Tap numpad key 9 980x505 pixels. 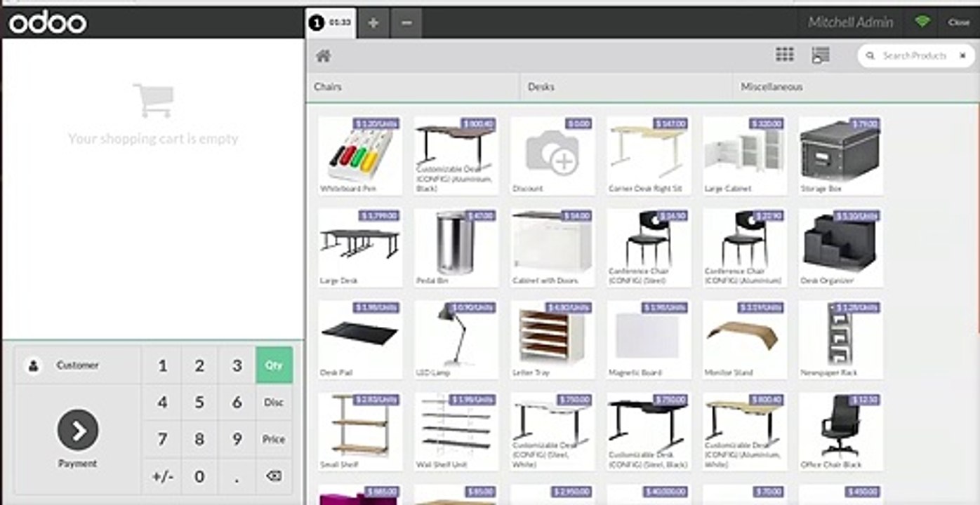[237, 440]
